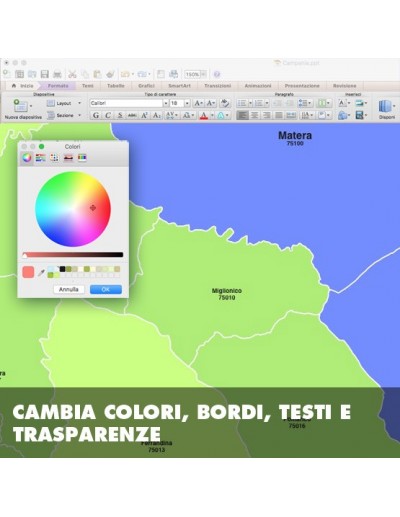Click the Annulla button
The image size is (400, 517).
pyautogui.click(x=69, y=289)
